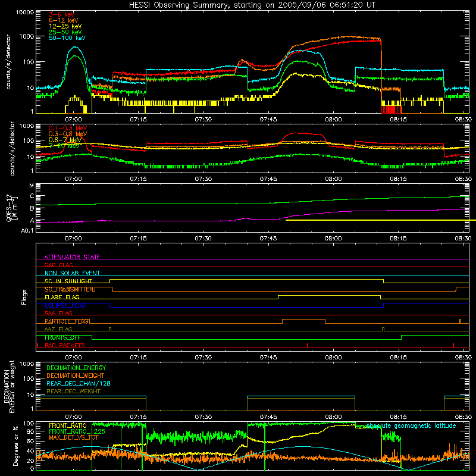Image resolution: width=476 pixels, height=476 pixels.
Task: Click the green '7-20 MeV' legend entry
Action: (64, 146)
